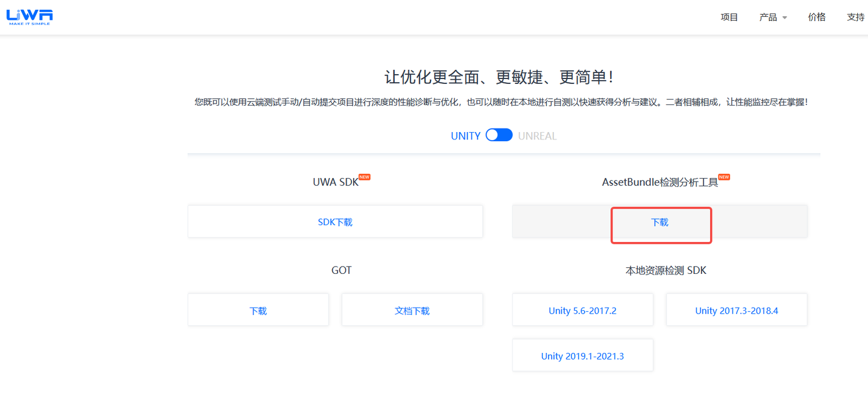The image size is (868, 400).
Task: Click the SDK下载 button
Action: (335, 221)
